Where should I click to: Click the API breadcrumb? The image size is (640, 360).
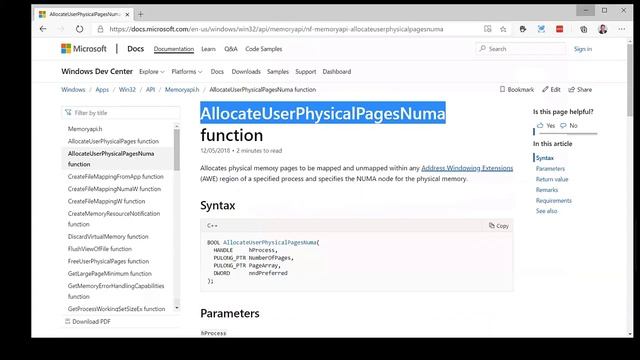pyautogui.click(x=151, y=89)
